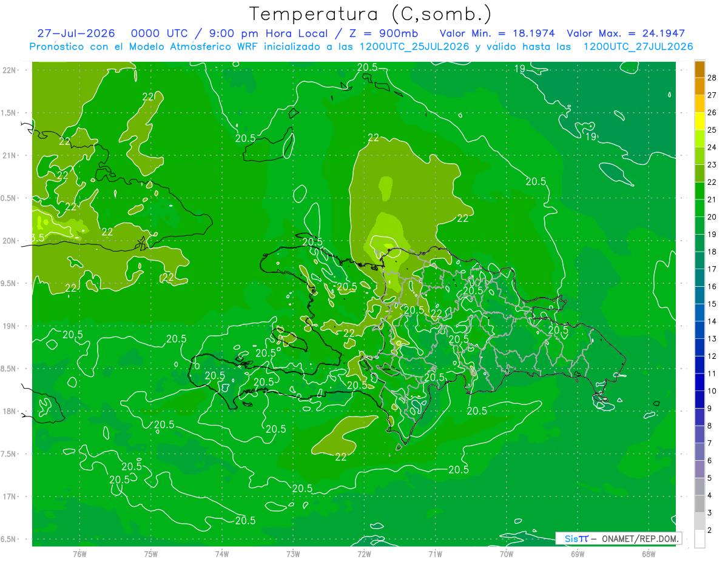Click the '7.5N' latitude axis label

[x=9, y=454]
